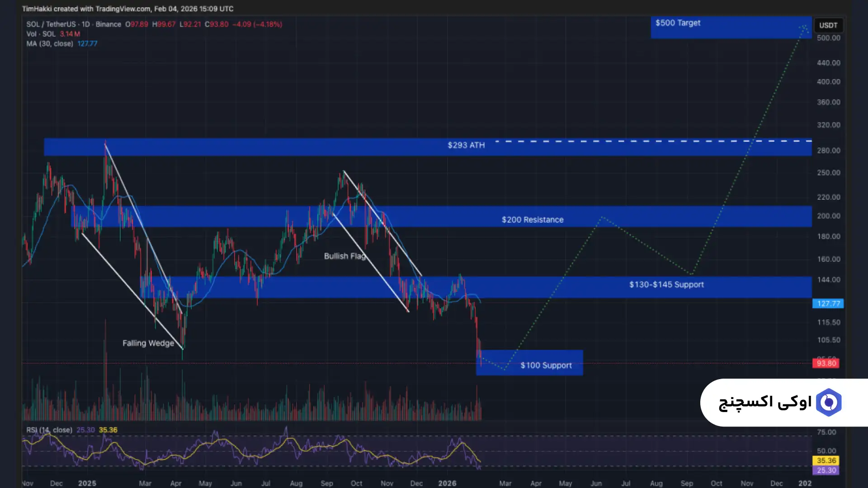Click the blue hexagon exchange logo icon

tap(828, 402)
